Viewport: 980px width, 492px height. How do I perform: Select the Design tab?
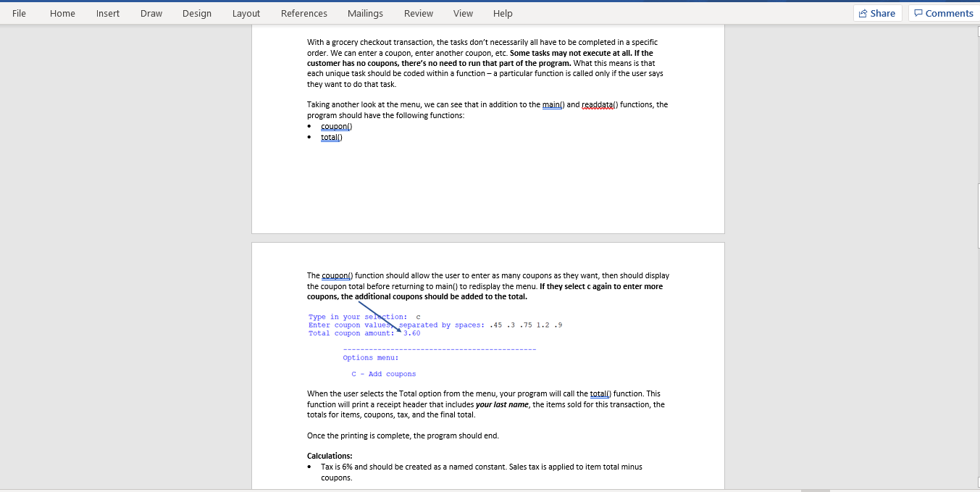196,13
